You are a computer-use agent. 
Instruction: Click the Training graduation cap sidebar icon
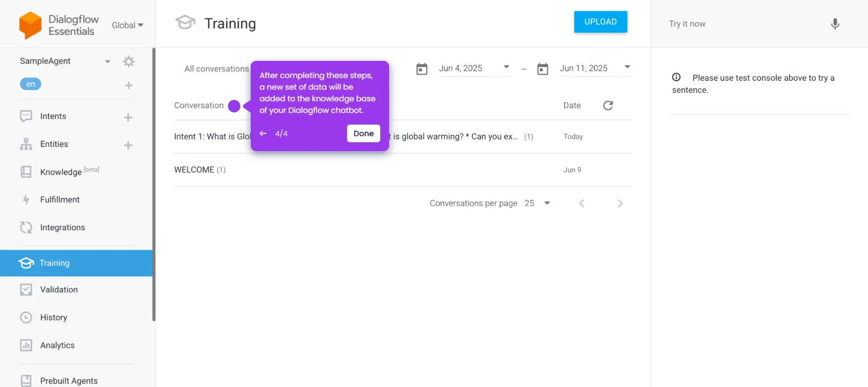pos(26,263)
